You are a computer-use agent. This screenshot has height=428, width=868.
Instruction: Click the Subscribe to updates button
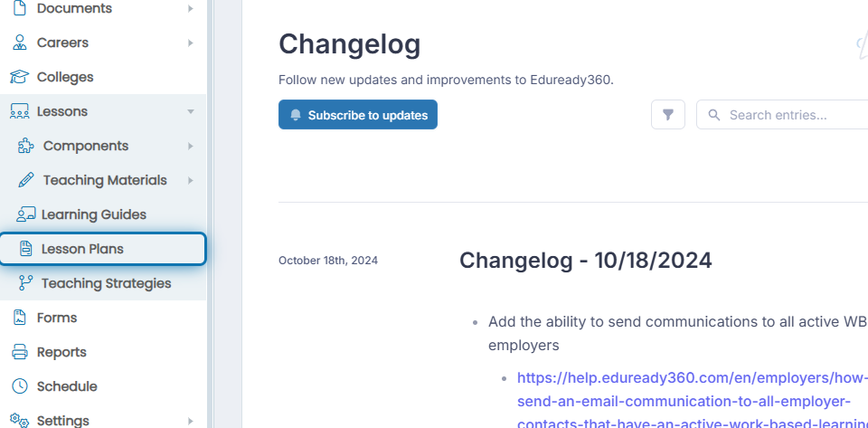pyautogui.click(x=358, y=115)
